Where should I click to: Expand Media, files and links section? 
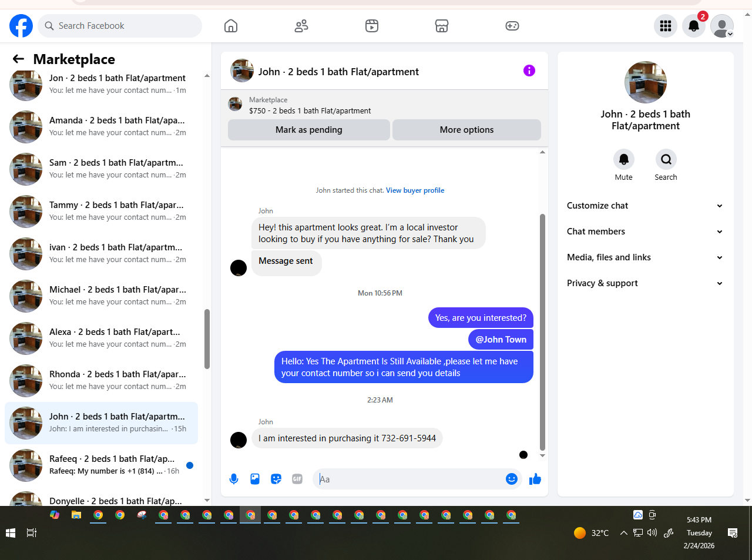(x=645, y=257)
